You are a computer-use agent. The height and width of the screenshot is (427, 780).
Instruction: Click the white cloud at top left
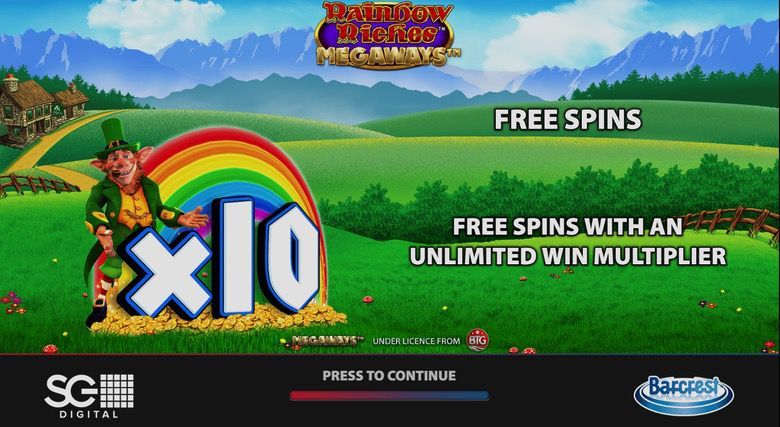[x=154, y=21]
